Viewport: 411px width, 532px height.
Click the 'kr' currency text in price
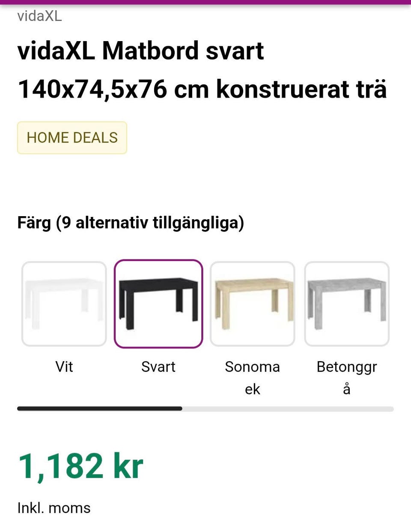coord(128,466)
